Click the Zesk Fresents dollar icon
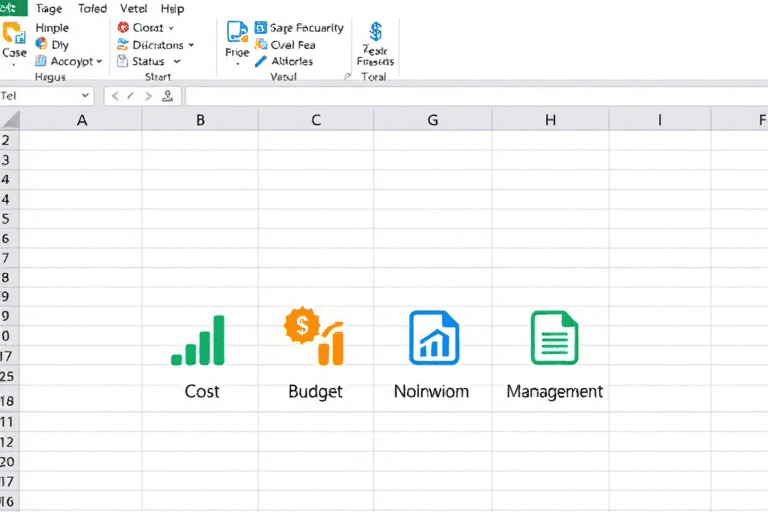The image size is (768, 512). (x=376, y=33)
